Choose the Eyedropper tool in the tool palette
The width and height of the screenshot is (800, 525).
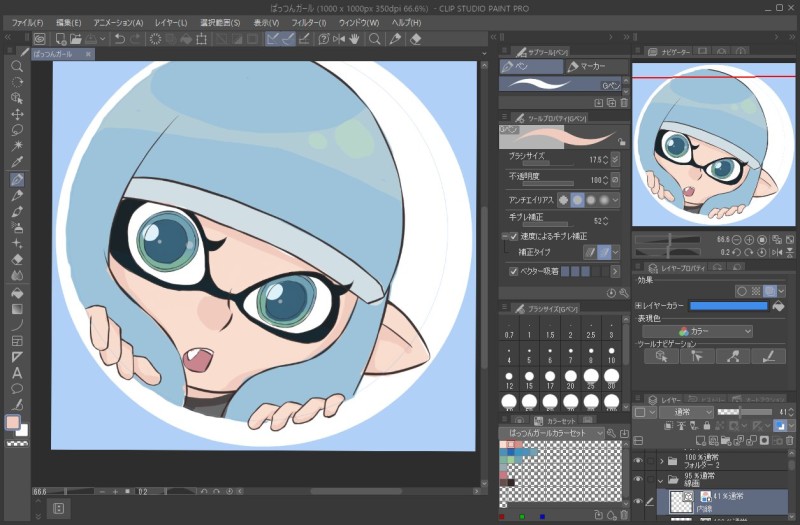(17, 162)
